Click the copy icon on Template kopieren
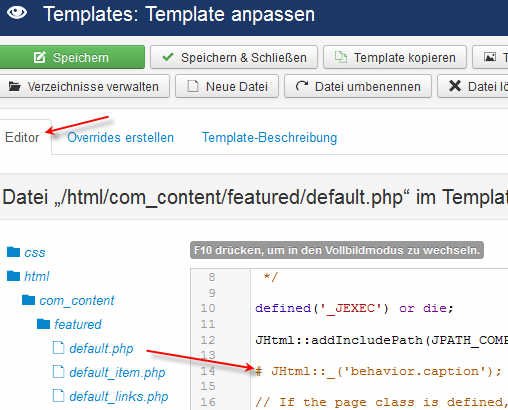 click(x=341, y=57)
